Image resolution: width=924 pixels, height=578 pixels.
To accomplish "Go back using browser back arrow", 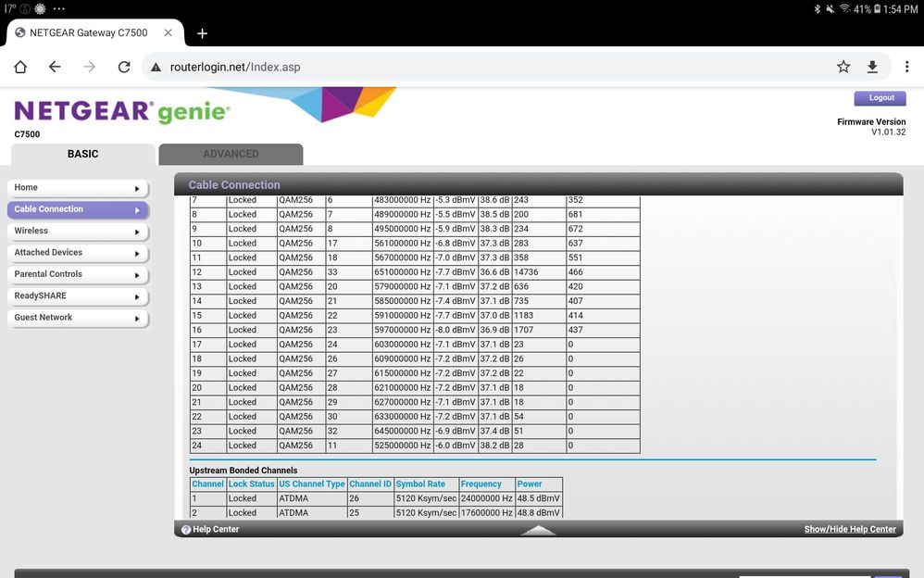I will click(x=55, y=67).
